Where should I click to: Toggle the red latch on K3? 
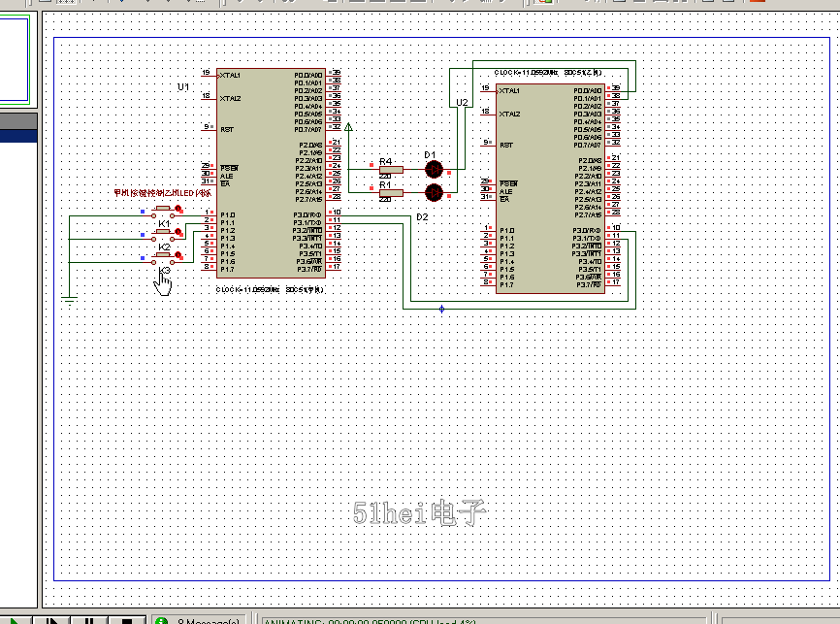point(178,255)
